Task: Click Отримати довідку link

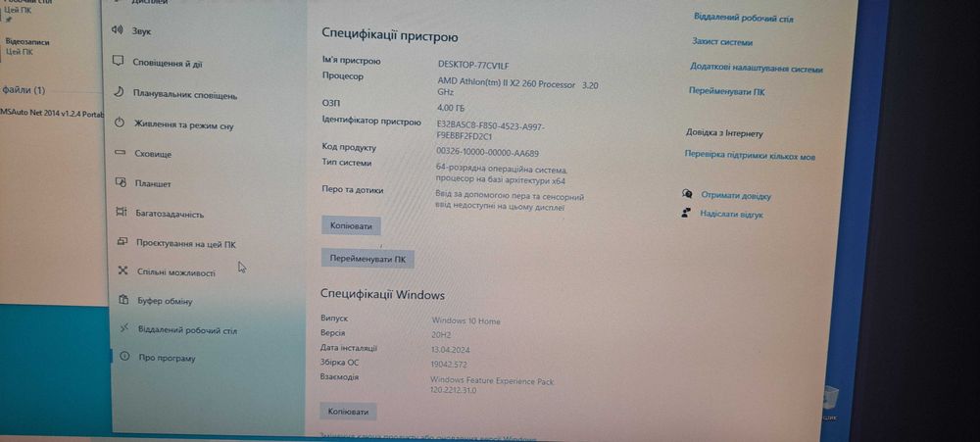Action: pos(736,196)
